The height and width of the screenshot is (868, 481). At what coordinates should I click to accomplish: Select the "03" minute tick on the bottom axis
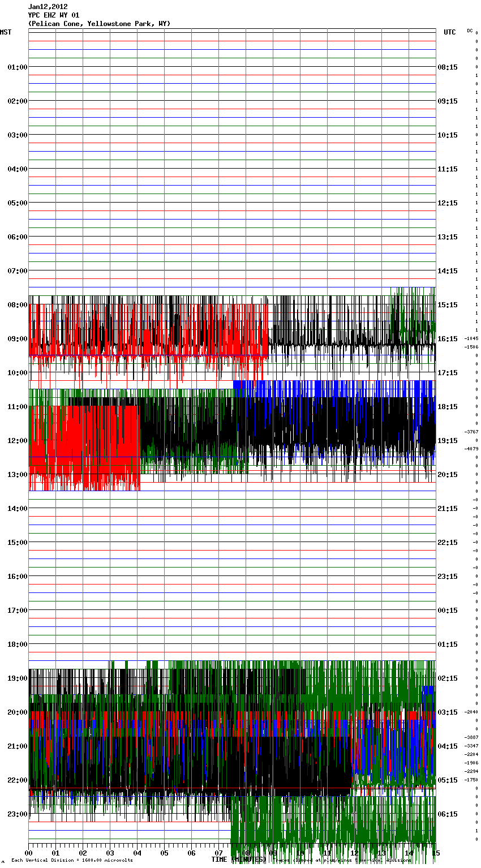click(x=110, y=853)
